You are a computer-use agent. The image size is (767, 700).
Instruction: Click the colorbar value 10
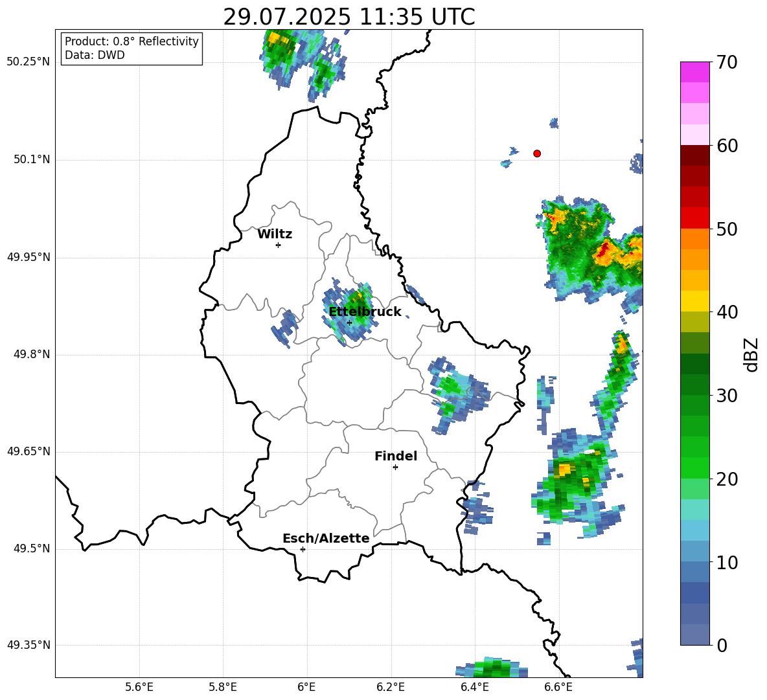[727, 562]
